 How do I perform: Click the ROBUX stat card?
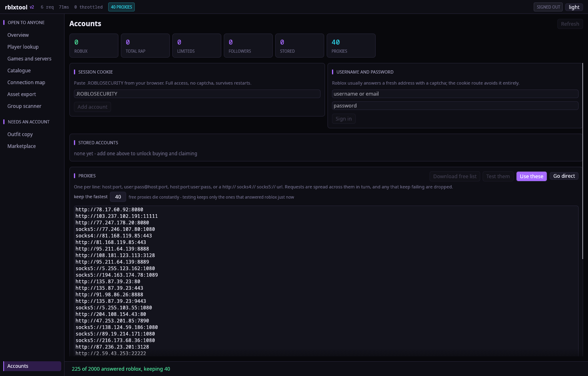[94, 46]
